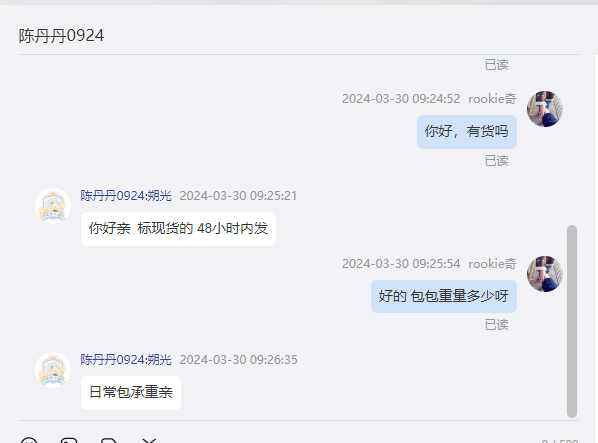Click sender name 陈丹丹0924:朔光 at 09:26:35
The width and height of the screenshot is (598, 443).
(126, 360)
